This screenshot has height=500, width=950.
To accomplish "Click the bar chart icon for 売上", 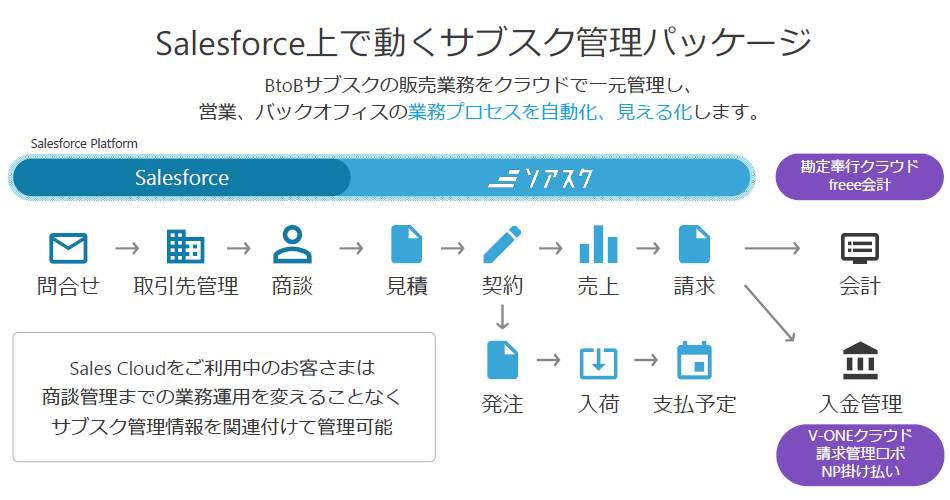I will point(599,244).
